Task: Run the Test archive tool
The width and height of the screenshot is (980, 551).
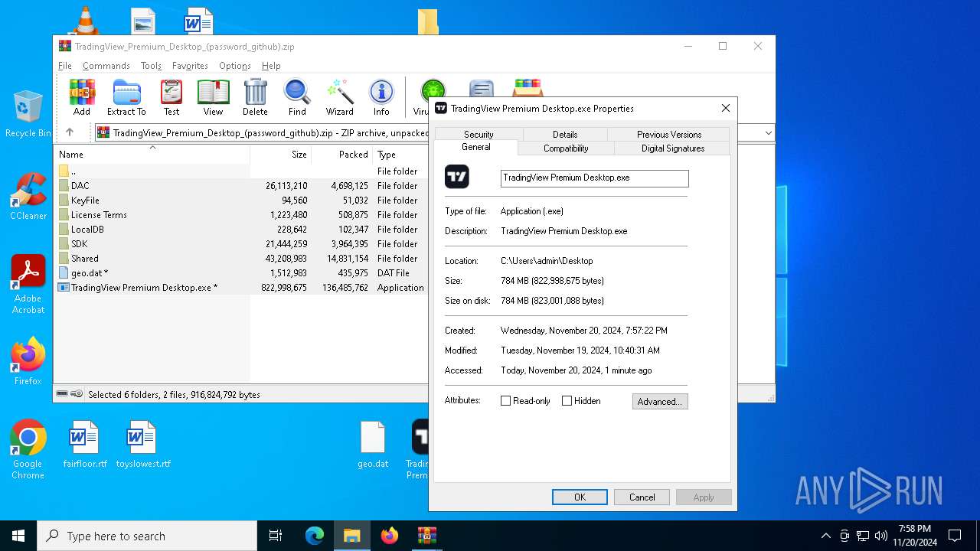Action: click(171, 97)
